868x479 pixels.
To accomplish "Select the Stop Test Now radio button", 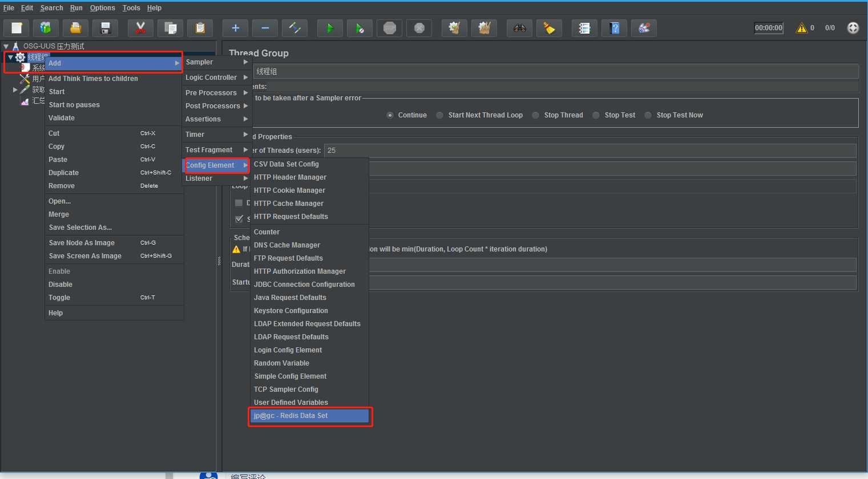I will [648, 115].
